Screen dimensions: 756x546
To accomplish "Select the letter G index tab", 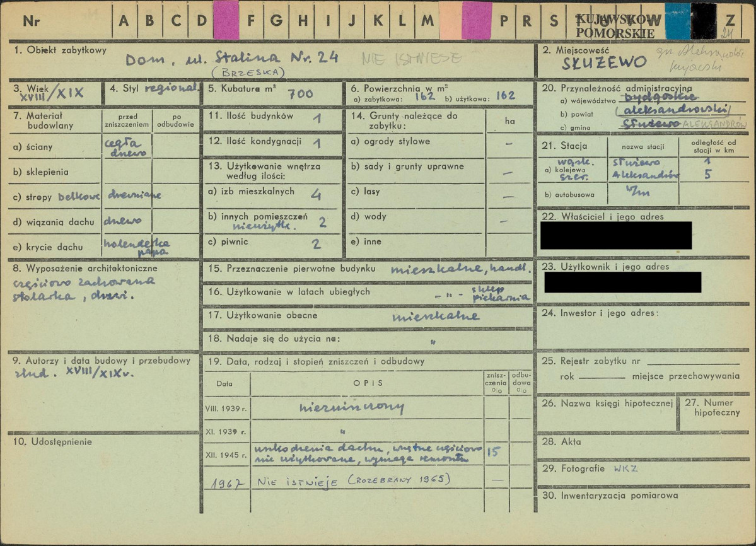I will [x=276, y=21].
